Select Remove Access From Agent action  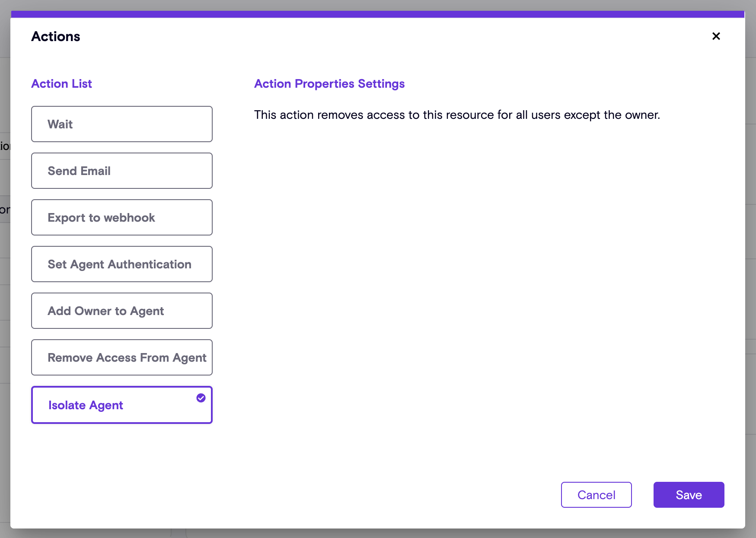(121, 357)
